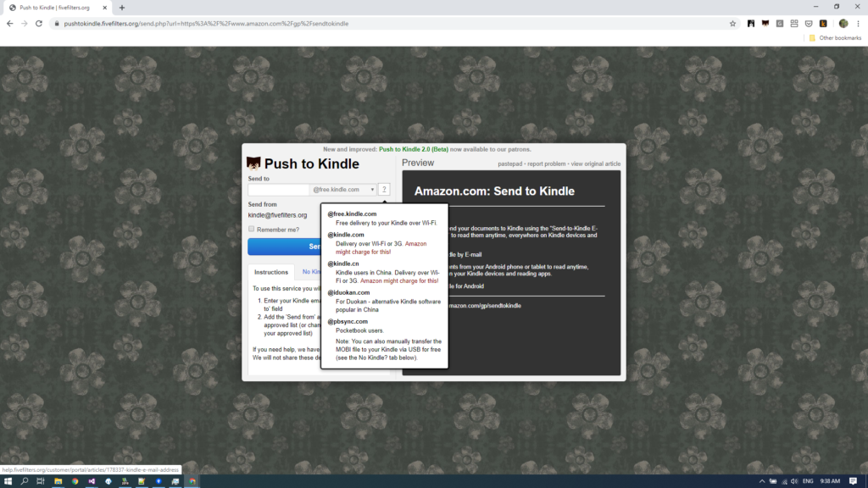
Task: Click the Push to Kindle logo
Action: click(x=253, y=164)
